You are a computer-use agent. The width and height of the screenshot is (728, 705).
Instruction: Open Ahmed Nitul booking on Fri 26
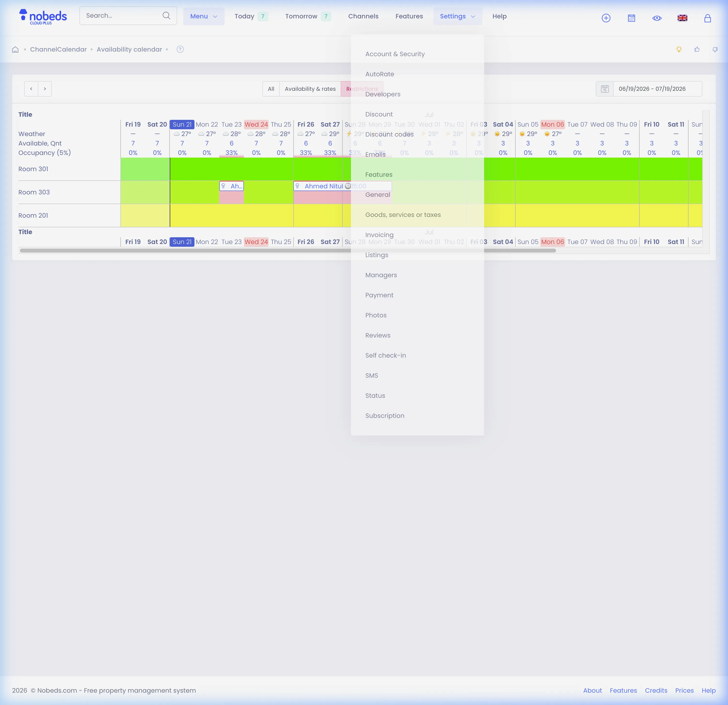(342, 186)
